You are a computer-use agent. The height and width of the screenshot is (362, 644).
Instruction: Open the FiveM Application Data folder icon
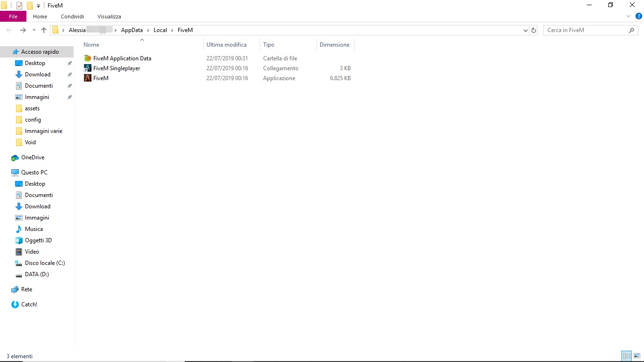[88, 58]
